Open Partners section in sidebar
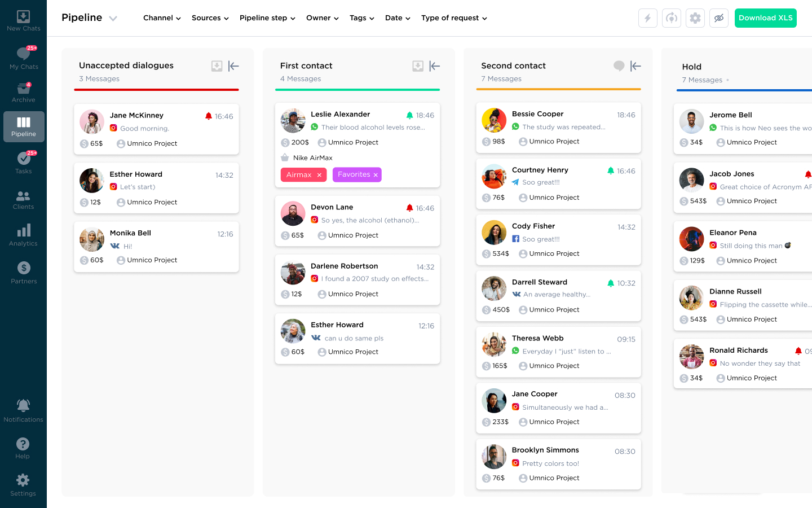This screenshot has width=812, height=508. [23, 273]
